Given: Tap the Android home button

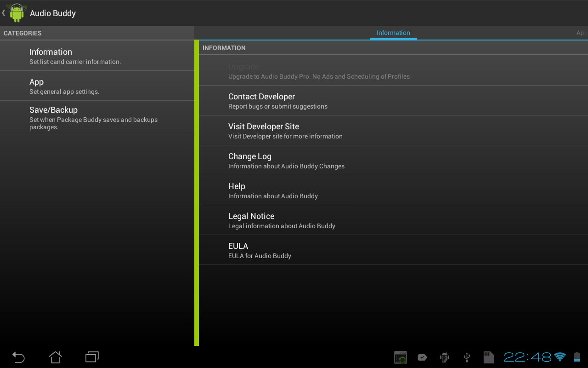Looking at the screenshot, I should click(55, 357).
